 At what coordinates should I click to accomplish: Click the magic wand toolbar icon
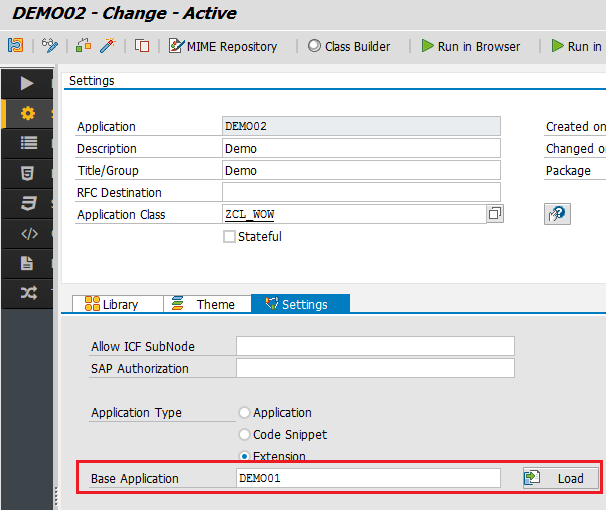108,46
